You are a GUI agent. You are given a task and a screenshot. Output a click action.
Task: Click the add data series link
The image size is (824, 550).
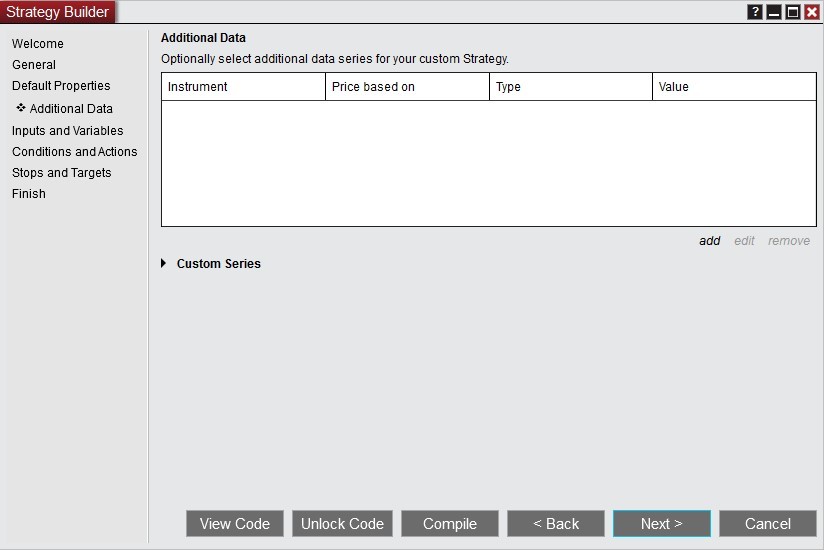710,241
